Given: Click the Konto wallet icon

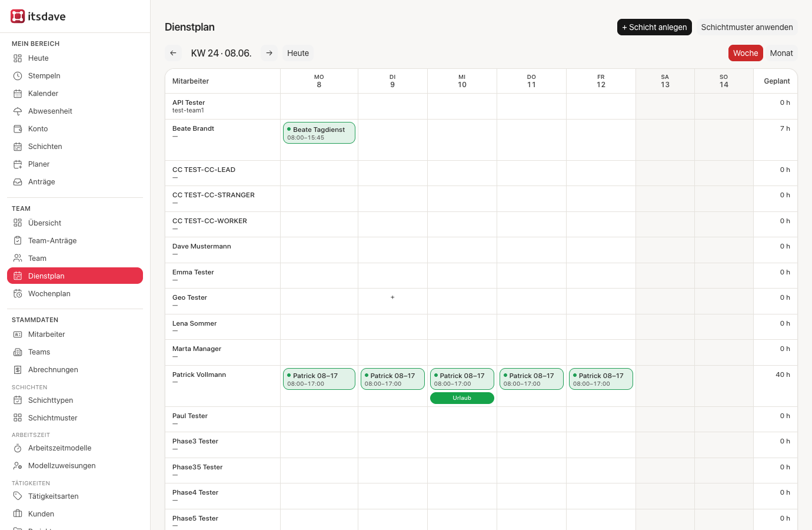Looking at the screenshot, I should coord(18,129).
